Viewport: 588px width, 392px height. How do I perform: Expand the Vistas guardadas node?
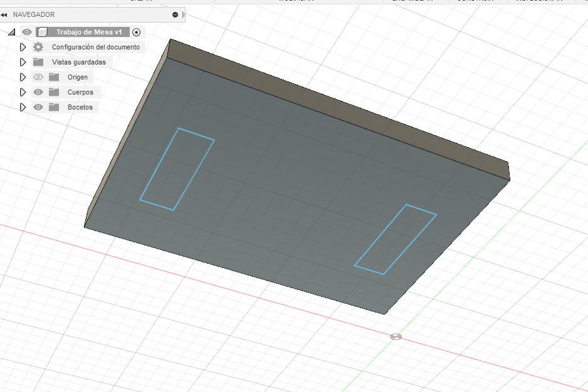pos(23,62)
